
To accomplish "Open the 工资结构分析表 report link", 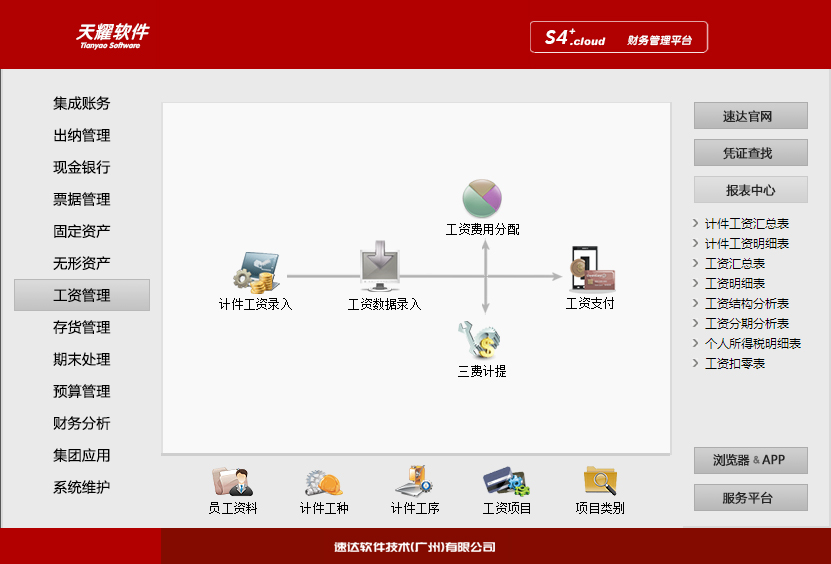I will tap(746, 304).
